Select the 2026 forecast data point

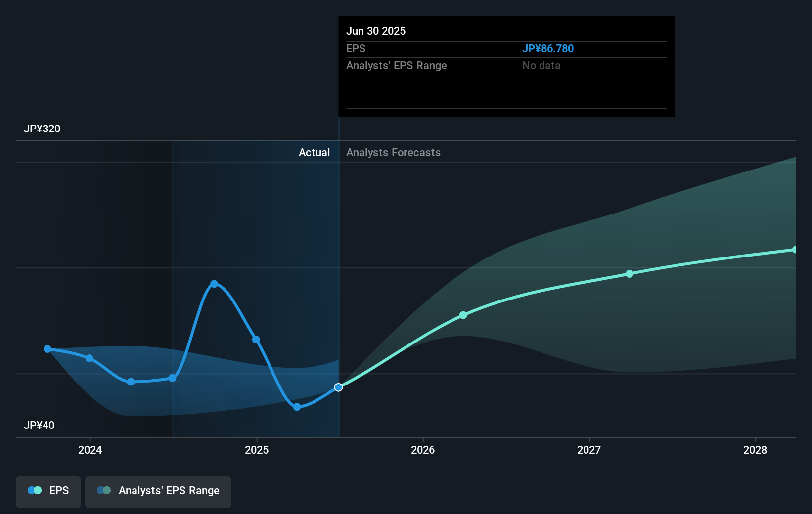pos(463,315)
